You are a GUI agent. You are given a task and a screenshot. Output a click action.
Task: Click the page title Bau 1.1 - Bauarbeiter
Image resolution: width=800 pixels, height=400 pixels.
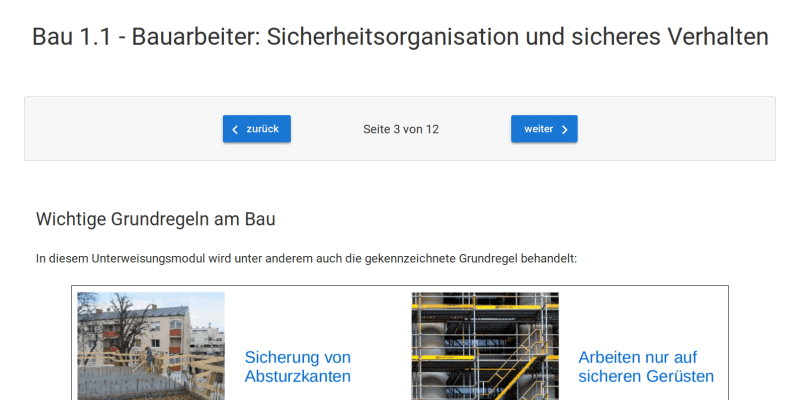[400, 37]
